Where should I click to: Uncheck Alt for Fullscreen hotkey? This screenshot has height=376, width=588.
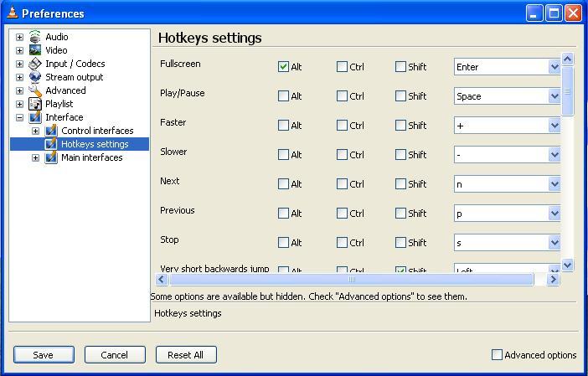(283, 67)
